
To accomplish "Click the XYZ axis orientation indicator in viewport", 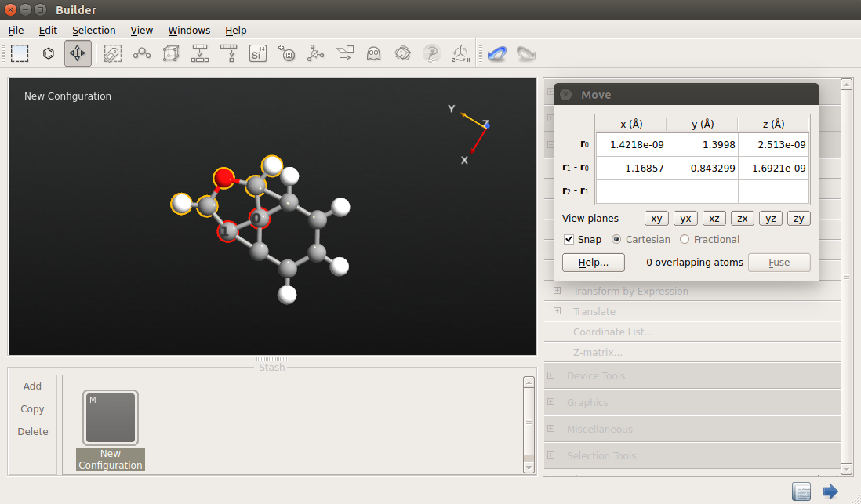I will (469, 134).
